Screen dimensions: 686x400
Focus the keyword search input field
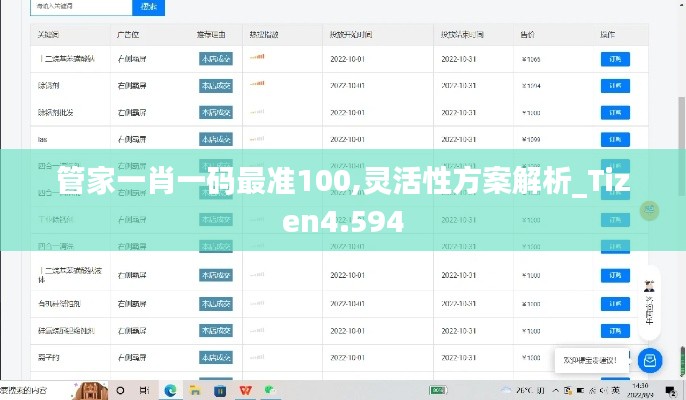point(80,7)
